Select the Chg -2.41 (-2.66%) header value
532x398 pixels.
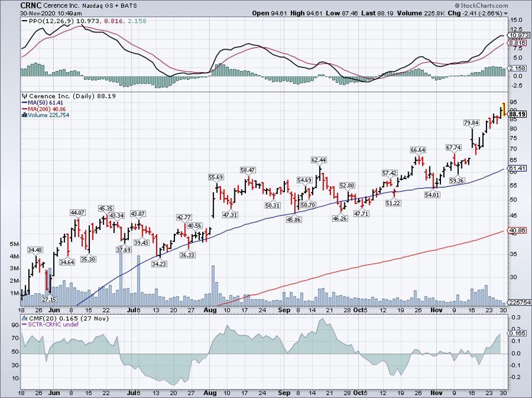pyautogui.click(x=475, y=13)
